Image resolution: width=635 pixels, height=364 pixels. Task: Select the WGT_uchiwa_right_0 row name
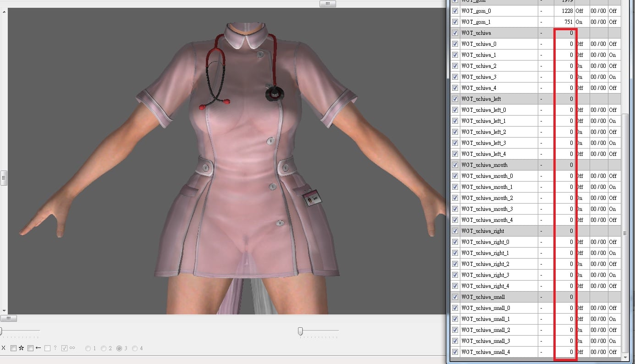pos(485,242)
